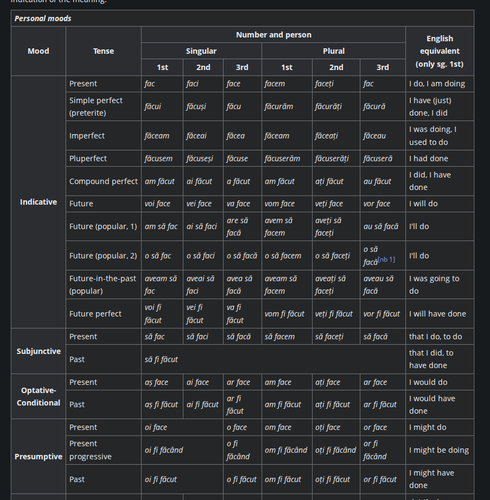The width and height of the screenshot is (490, 500).
Task: Click the Optative-Conditional mood header
Action: 38,396
